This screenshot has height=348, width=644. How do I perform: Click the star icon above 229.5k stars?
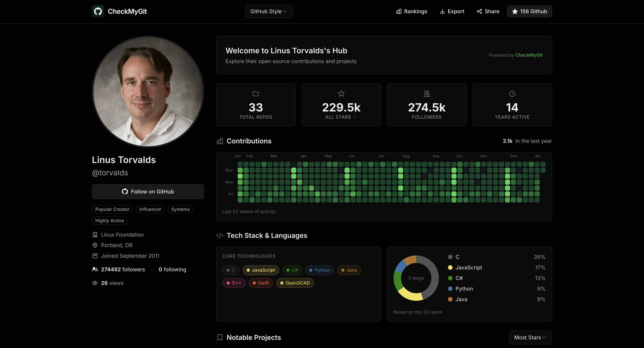click(341, 94)
